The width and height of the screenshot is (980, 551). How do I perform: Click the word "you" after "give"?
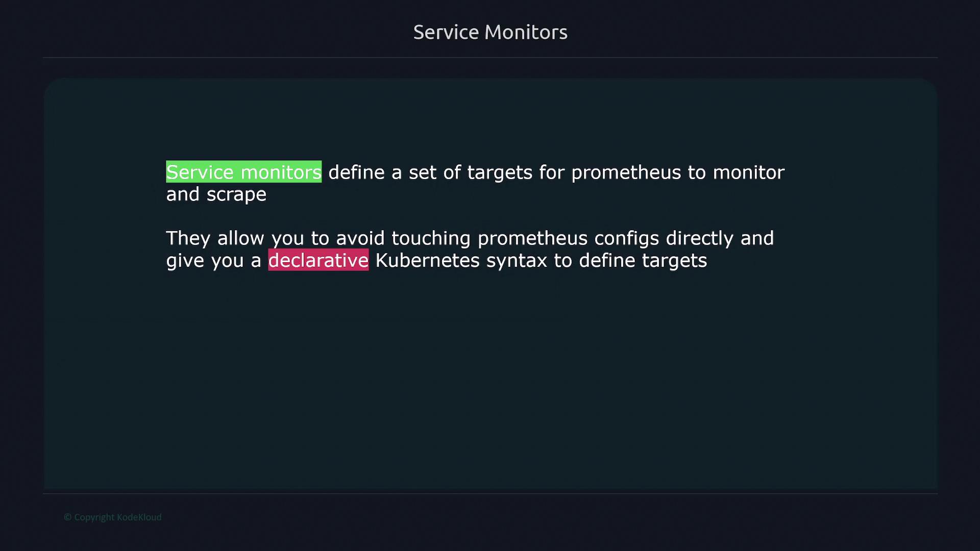coord(227,261)
